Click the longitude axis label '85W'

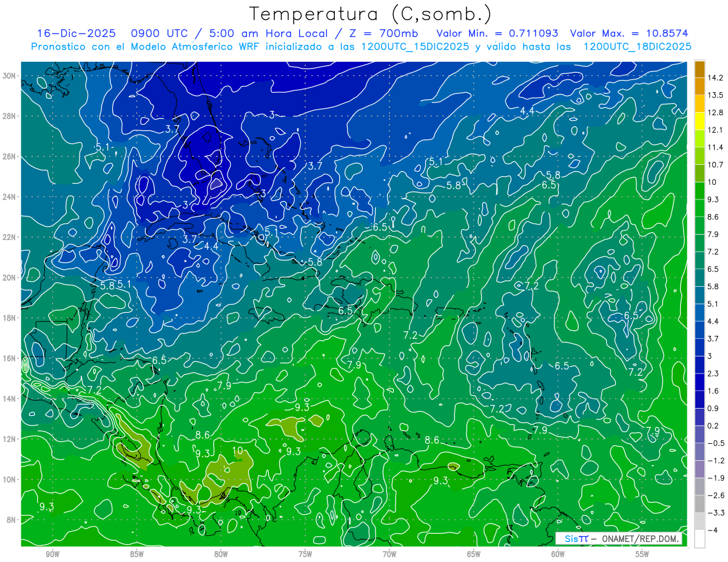pos(136,554)
